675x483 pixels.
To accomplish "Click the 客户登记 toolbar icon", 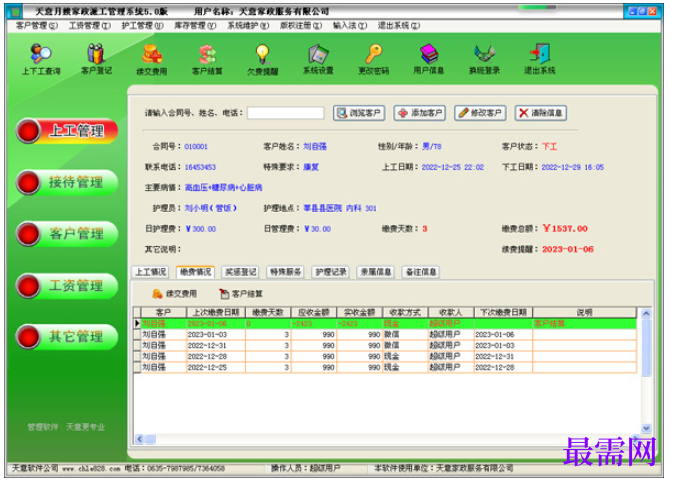I will tap(96, 59).
